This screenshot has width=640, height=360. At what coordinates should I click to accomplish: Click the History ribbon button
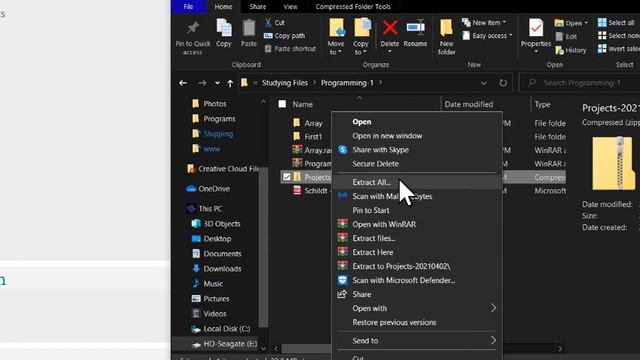click(571, 50)
